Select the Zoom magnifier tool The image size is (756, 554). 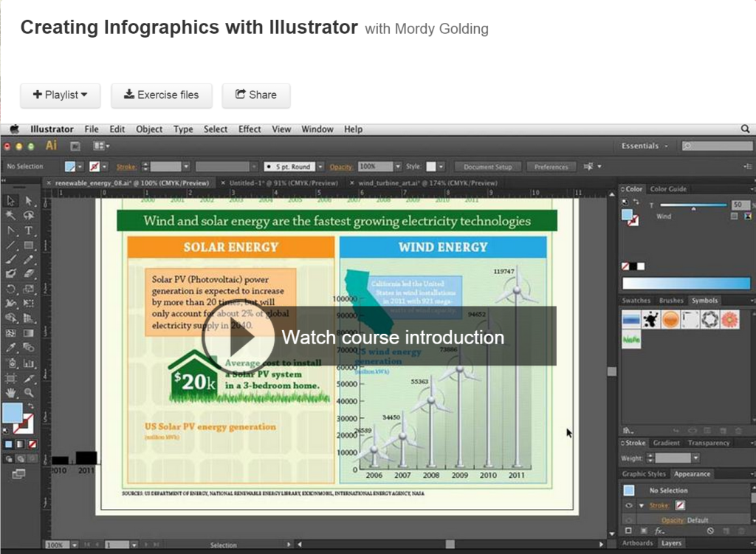[x=29, y=392]
